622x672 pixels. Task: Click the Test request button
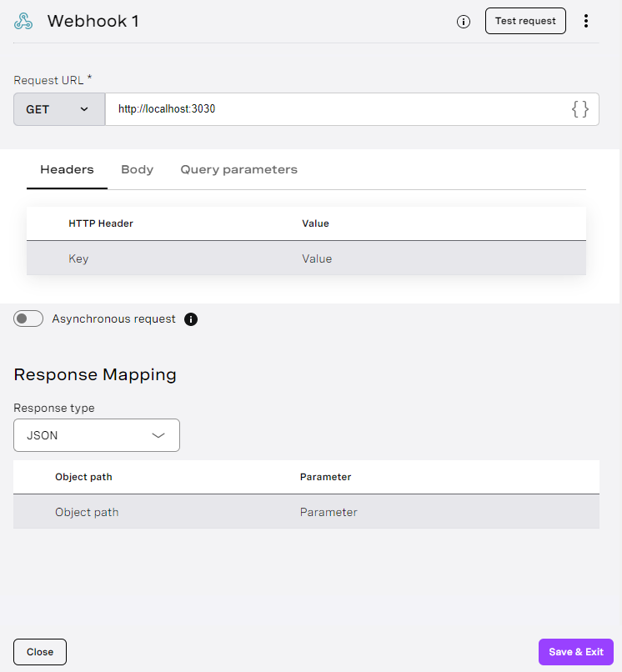click(x=525, y=21)
